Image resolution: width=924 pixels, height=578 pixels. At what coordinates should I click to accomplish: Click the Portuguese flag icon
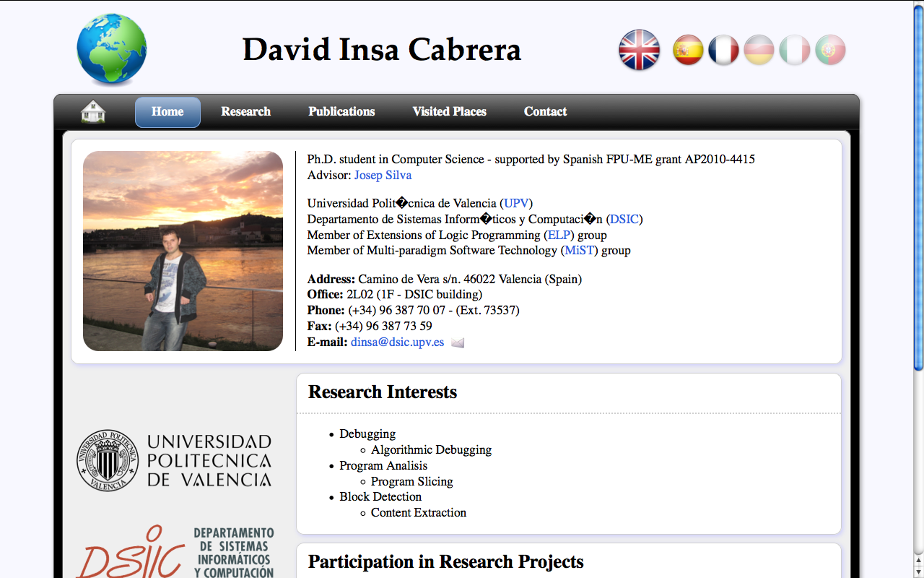click(x=830, y=51)
